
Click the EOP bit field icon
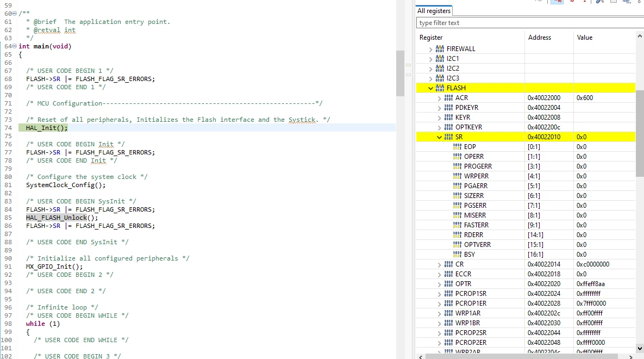[457, 146]
